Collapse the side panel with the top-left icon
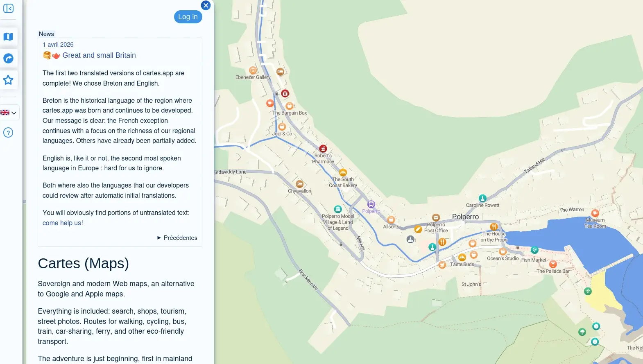Screen dimensions: 643x364 click(x=8, y=8)
